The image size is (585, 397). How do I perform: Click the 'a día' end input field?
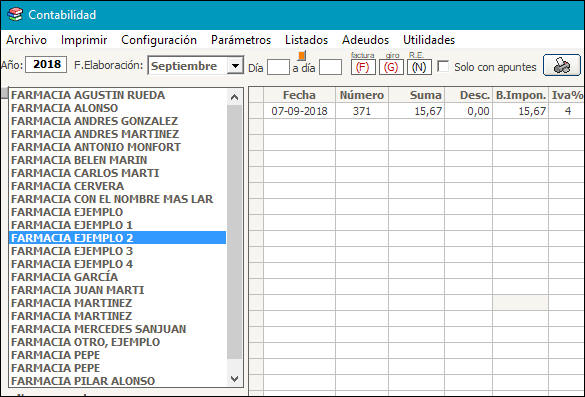[330, 67]
